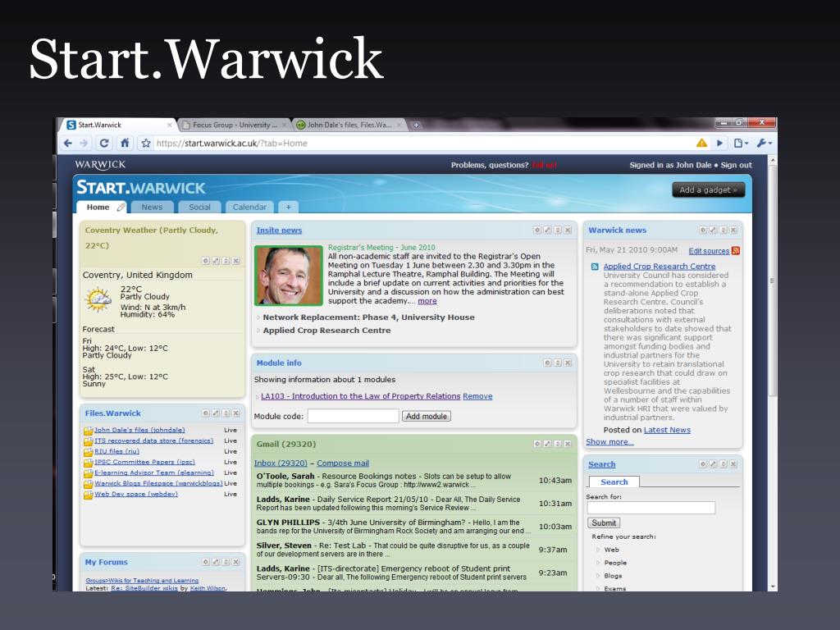
Task: Maximise the Gmail gadget
Action: coord(547,444)
